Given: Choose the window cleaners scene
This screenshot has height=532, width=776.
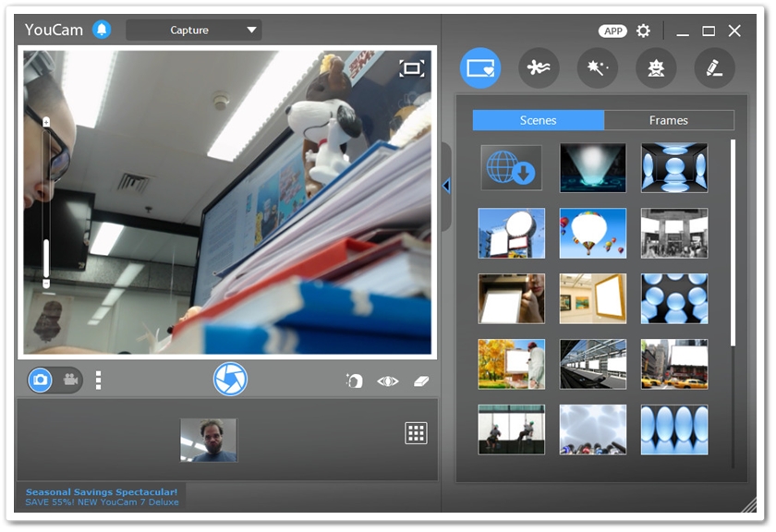Looking at the screenshot, I should click(511, 429).
